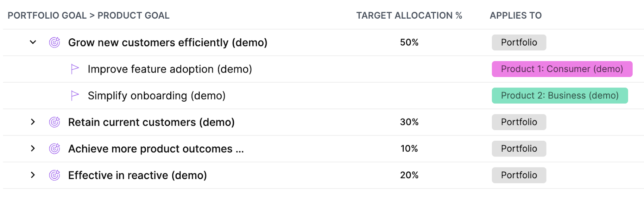This screenshot has height=198, width=644.
Task: Click goal icon beside Achieve more product outcomes
Action: pyautogui.click(x=54, y=148)
